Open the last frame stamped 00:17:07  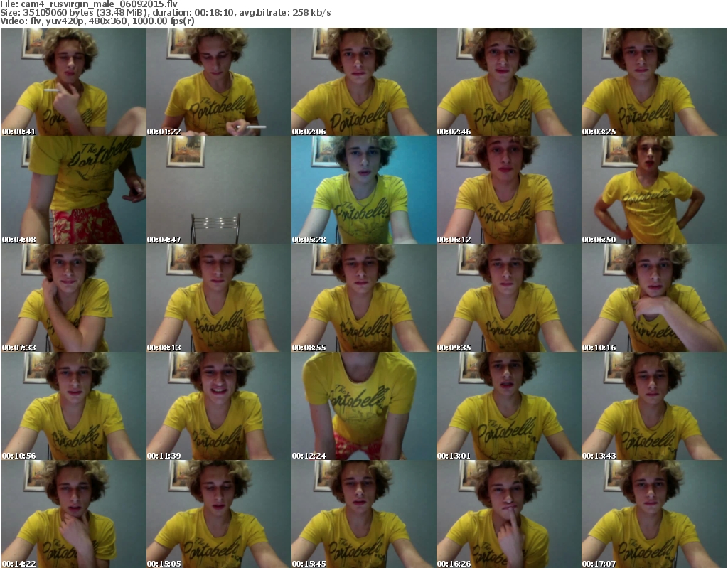click(654, 514)
